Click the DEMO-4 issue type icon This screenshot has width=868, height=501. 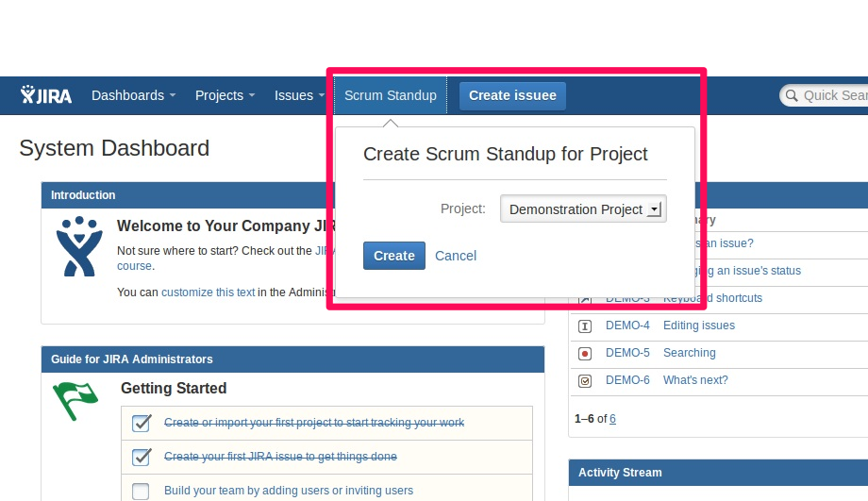click(585, 326)
